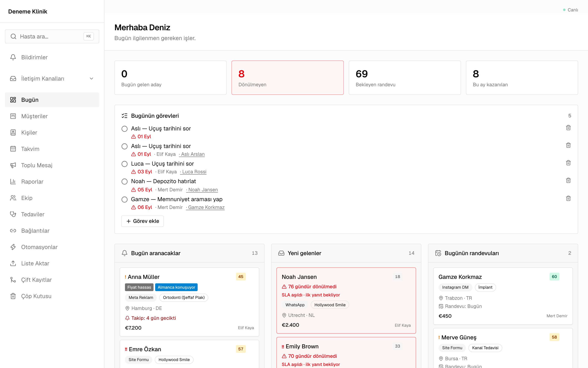The height and width of the screenshot is (368, 588).
Task: Click Ekip people icon
Action: click(x=13, y=198)
